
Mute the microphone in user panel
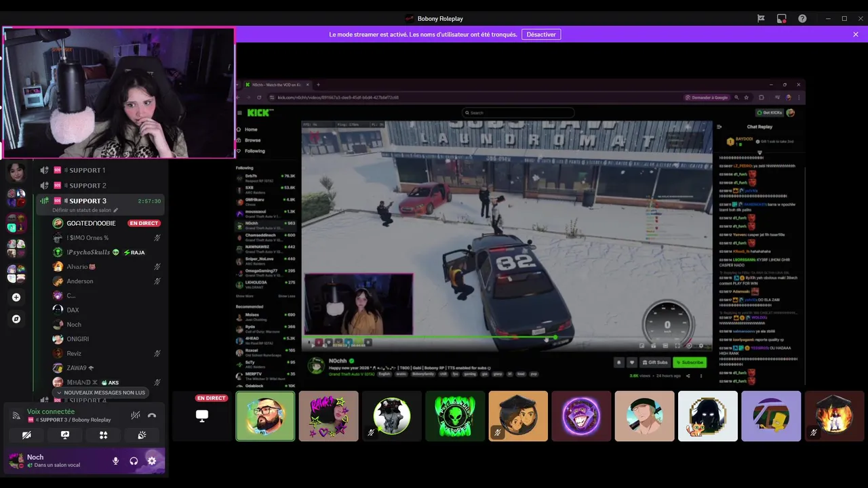(115, 461)
